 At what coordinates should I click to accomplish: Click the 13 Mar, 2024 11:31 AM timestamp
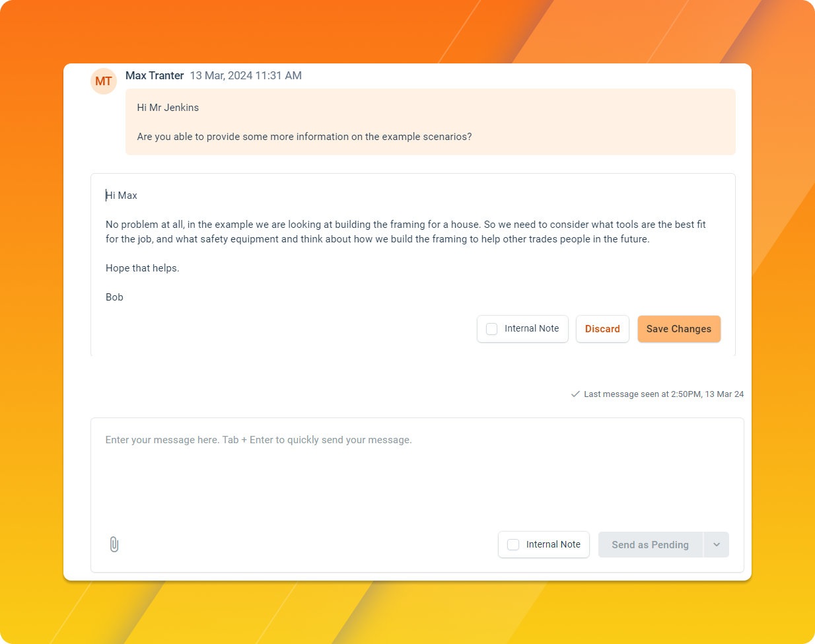coord(246,75)
